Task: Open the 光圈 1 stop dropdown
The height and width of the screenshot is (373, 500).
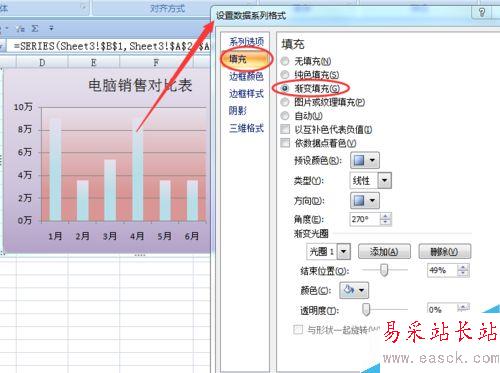Action: click(x=344, y=251)
